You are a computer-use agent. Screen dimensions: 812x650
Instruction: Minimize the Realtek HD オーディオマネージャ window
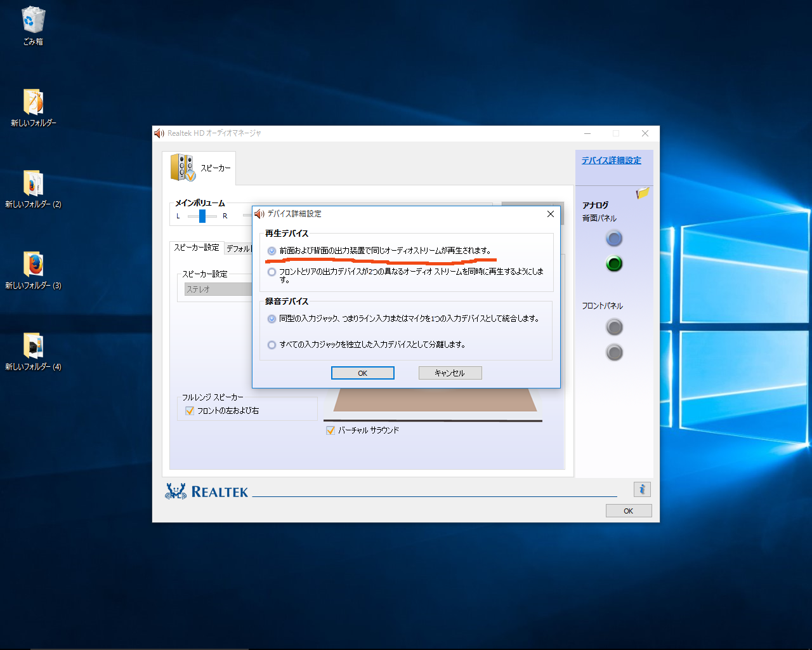pyautogui.click(x=587, y=133)
